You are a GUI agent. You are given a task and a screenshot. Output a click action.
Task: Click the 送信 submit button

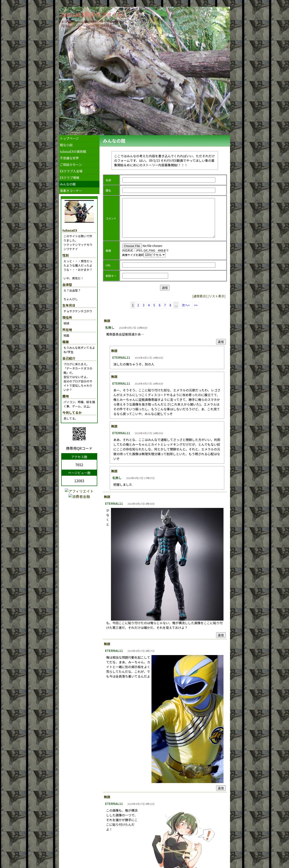coord(165,288)
